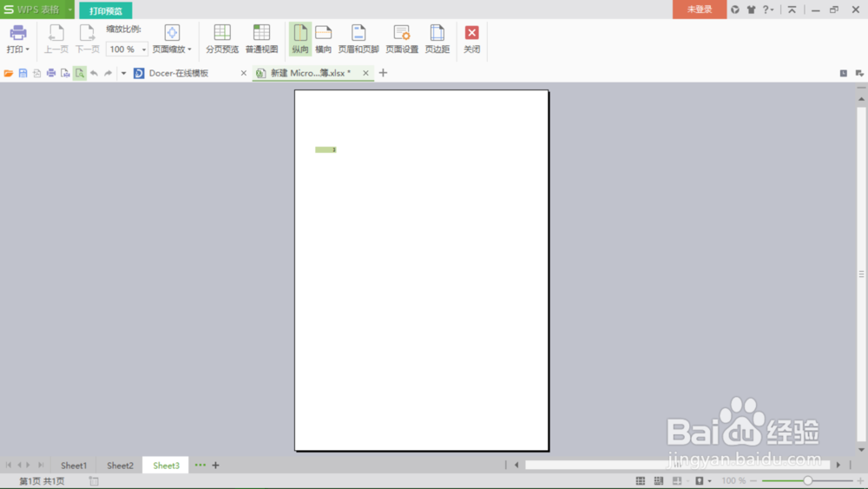Click the small printer icon in quick toolbar

tap(51, 73)
